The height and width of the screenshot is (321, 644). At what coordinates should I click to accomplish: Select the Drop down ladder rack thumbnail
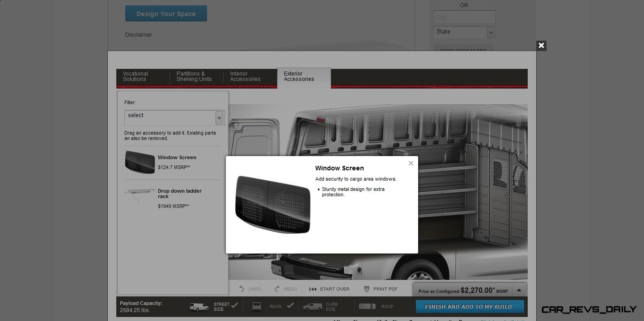140,195
